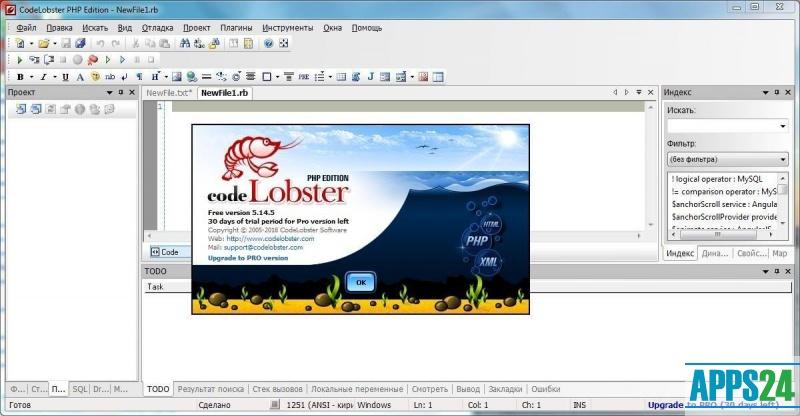Click the JavaScript J icon
The height and width of the screenshot is (416, 800).
[x=371, y=77]
